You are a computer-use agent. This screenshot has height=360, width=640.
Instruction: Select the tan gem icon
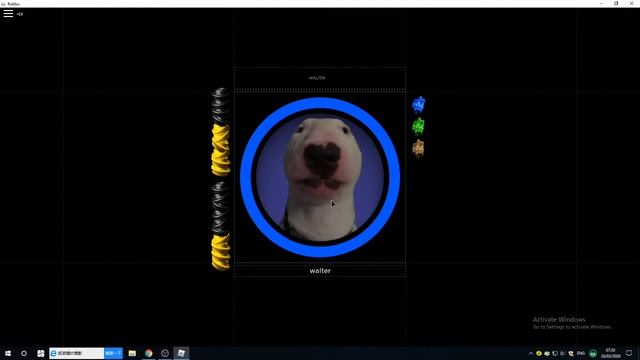[x=418, y=148]
